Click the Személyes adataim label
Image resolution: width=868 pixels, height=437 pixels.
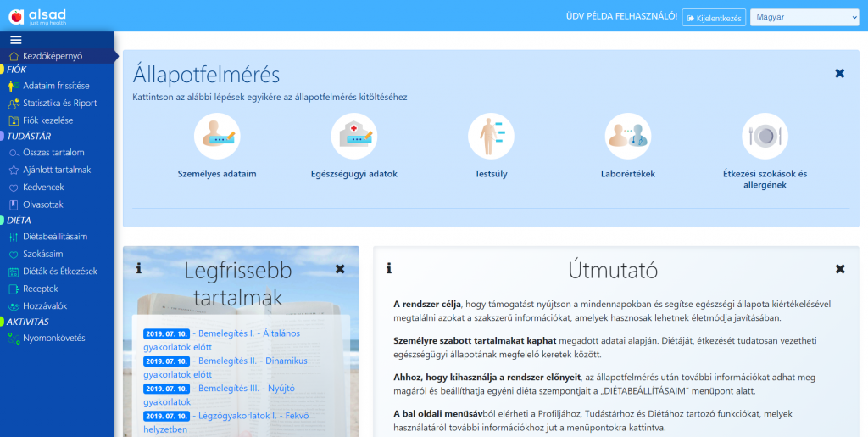tap(217, 174)
